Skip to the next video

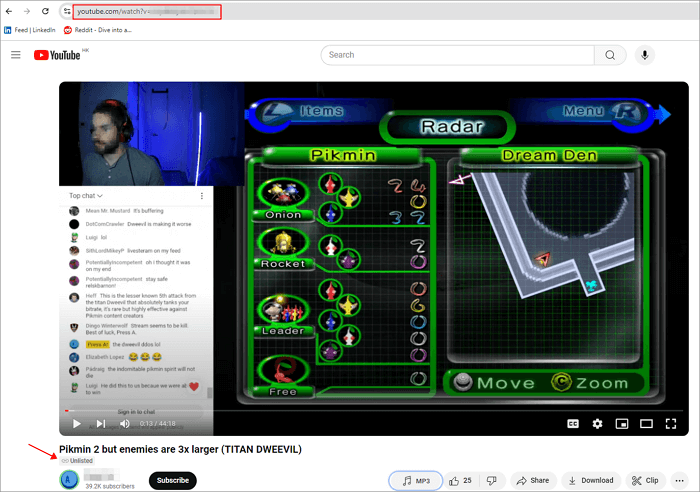pos(101,423)
